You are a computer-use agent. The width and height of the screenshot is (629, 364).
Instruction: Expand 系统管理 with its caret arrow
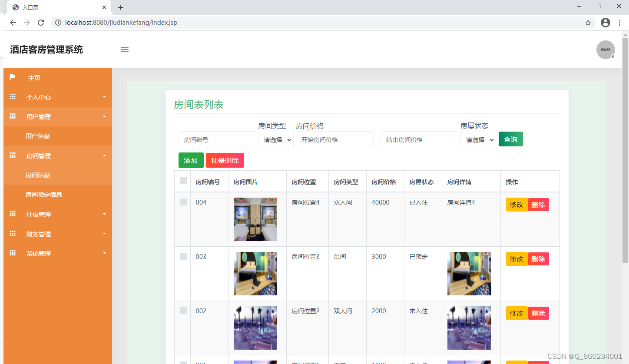[x=104, y=253]
